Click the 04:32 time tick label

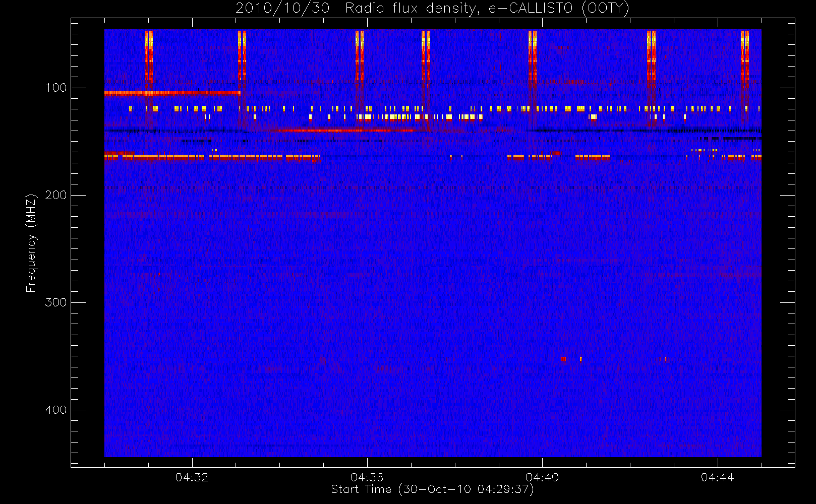192,477
